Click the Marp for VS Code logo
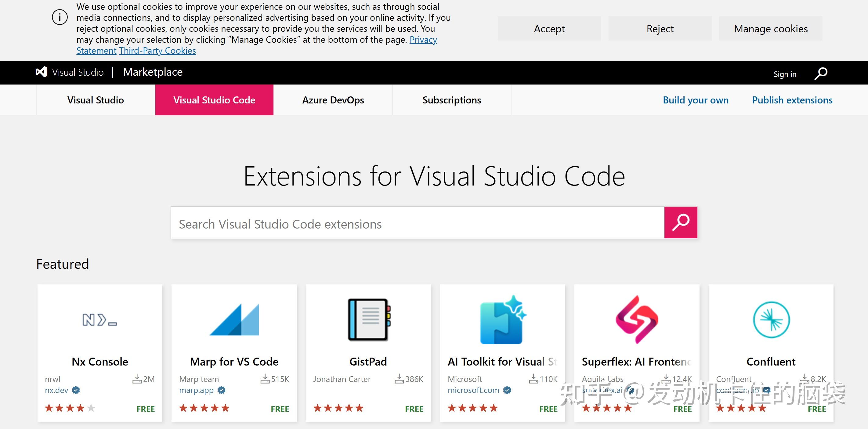Image resolution: width=868 pixels, height=429 pixels. pyautogui.click(x=234, y=319)
